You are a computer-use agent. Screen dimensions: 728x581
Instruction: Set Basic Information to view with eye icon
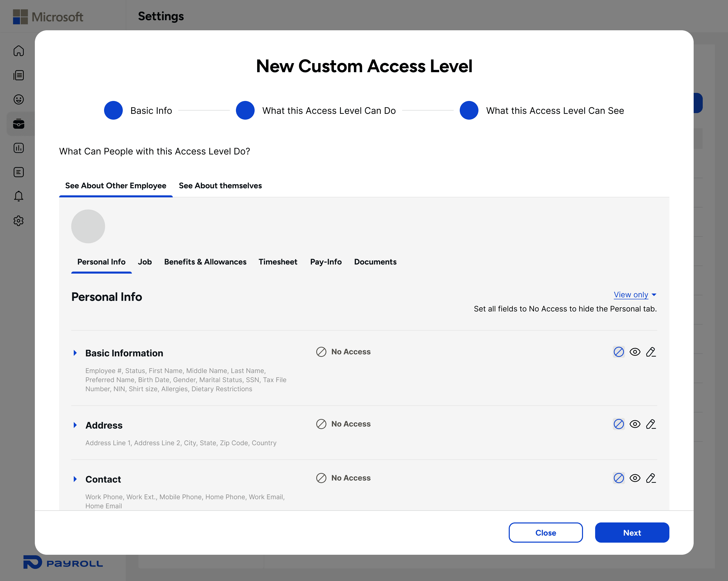[x=635, y=352]
